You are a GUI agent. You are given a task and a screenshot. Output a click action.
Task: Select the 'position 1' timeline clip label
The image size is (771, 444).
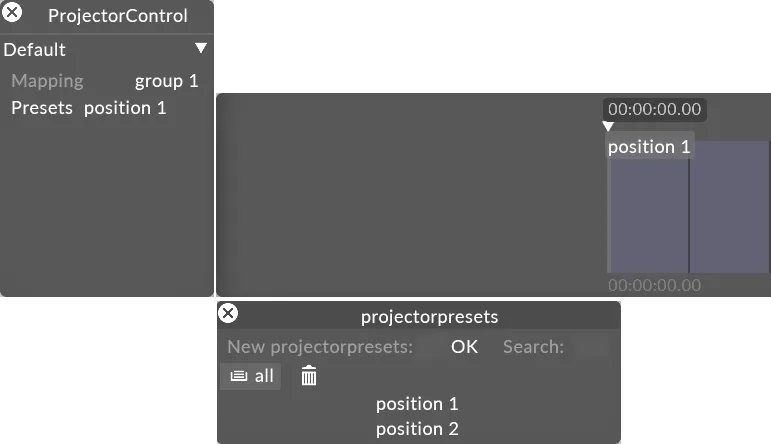pos(649,147)
